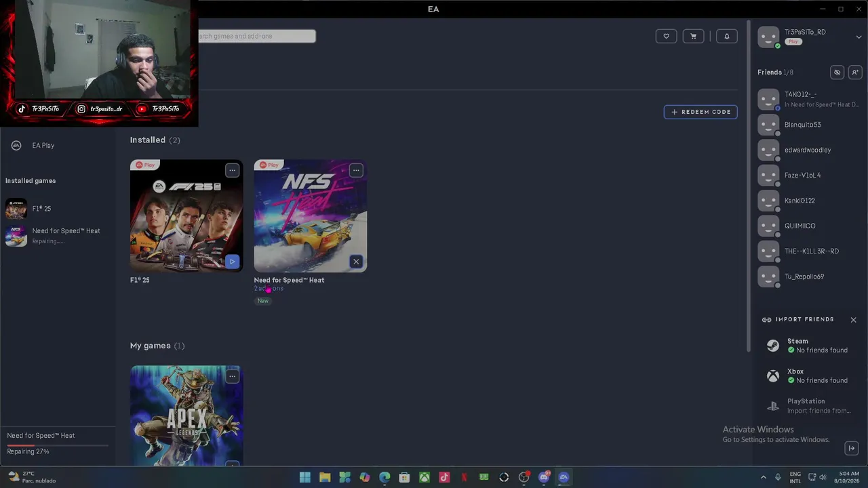Open Copilot from the taskbar
Image resolution: width=868 pixels, height=488 pixels.
[365, 477]
